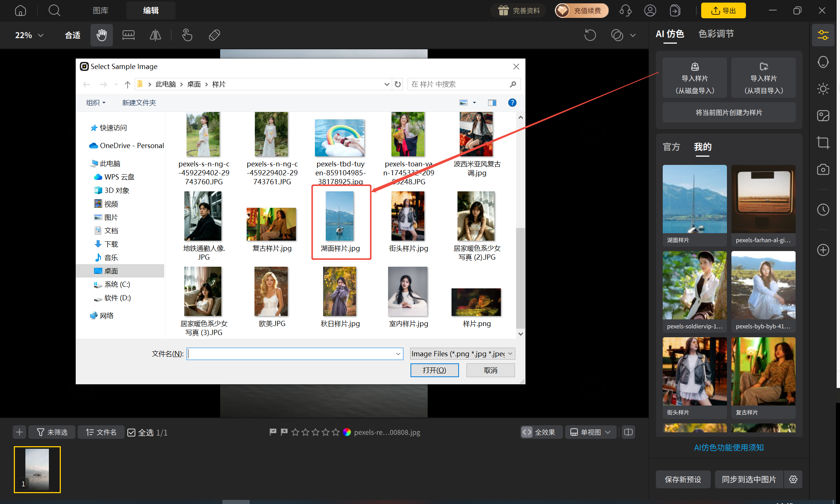Switch to the official presets tab
Image resolution: width=840 pixels, height=504 pixels.
point(671,147)
